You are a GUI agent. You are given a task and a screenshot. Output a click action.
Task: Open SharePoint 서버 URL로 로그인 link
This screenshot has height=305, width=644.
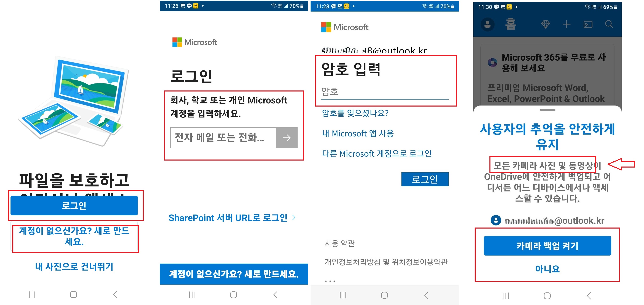coord(228,218)
